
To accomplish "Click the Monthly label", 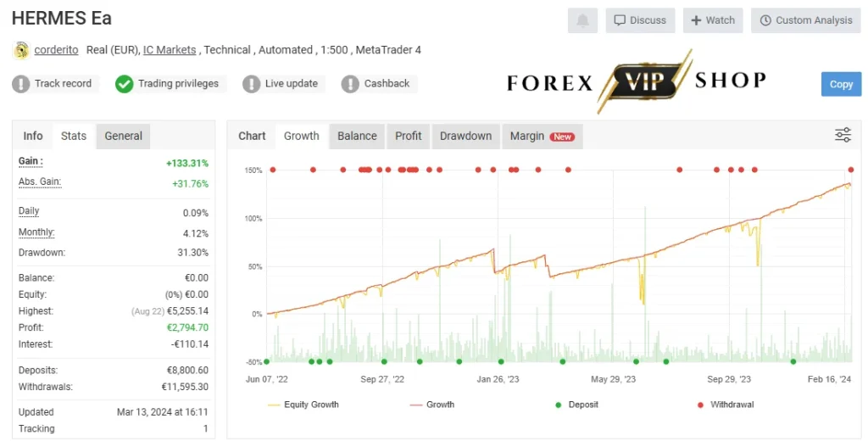I will [x=36, y=232].
